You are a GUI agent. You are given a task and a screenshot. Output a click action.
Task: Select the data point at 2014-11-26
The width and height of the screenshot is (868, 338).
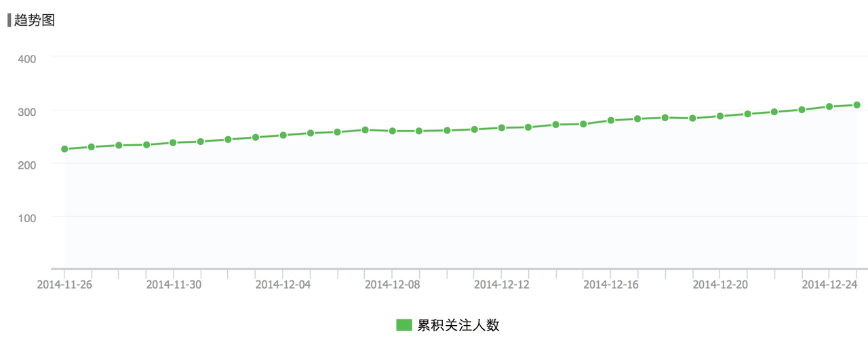pos(64,149)
